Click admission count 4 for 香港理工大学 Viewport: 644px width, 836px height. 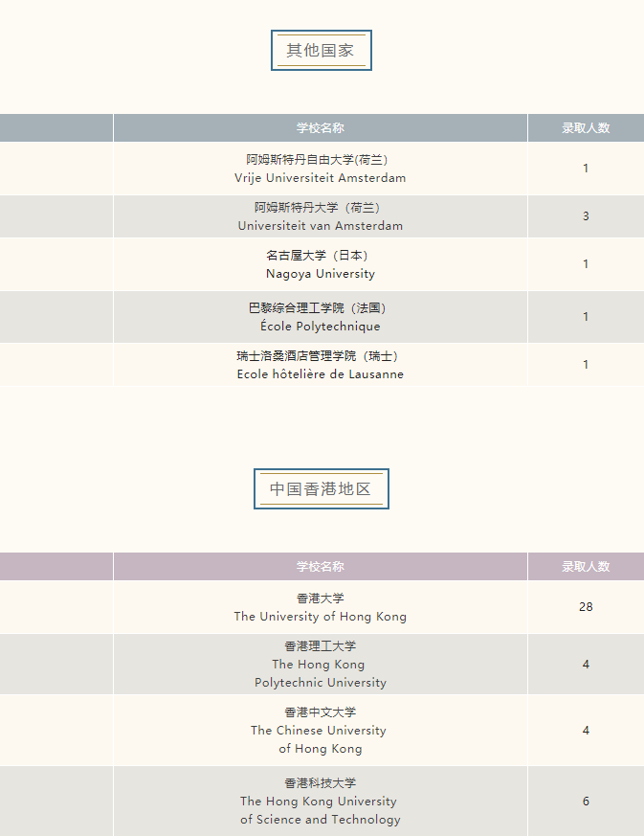click(586, 665)
